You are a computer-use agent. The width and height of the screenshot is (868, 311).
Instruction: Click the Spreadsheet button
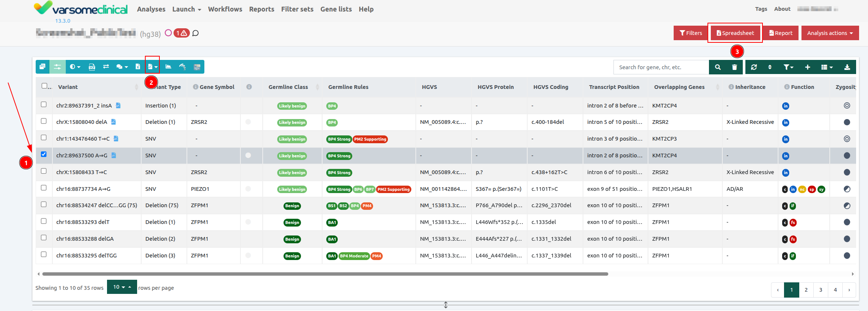click(x=735, y=33)
